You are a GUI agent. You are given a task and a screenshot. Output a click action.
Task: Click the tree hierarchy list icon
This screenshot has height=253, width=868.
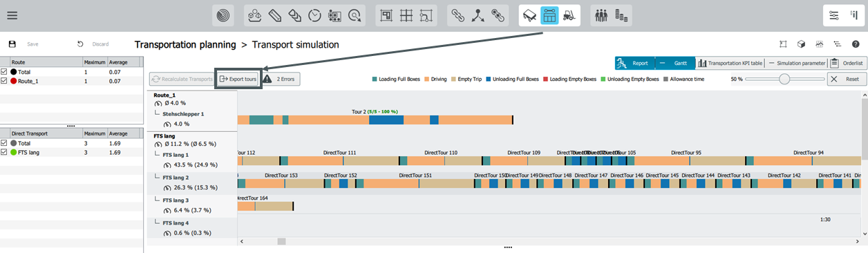(x=837, y=44)
